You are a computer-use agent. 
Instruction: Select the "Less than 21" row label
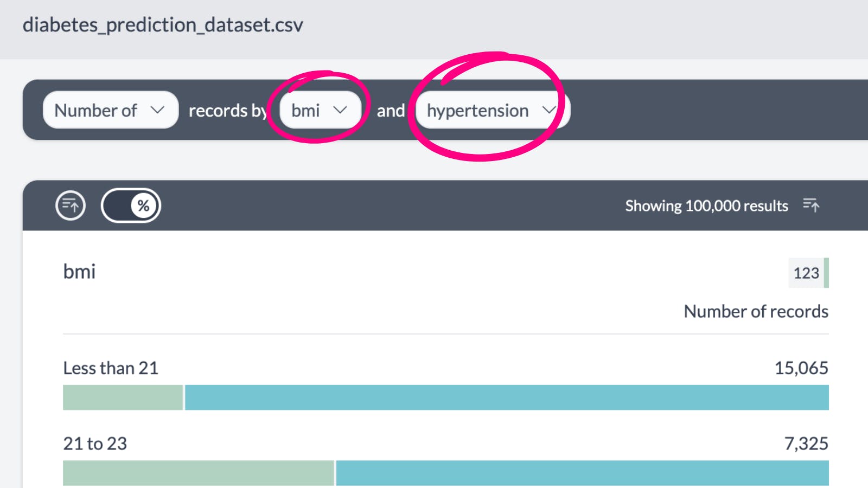point(111,368)
